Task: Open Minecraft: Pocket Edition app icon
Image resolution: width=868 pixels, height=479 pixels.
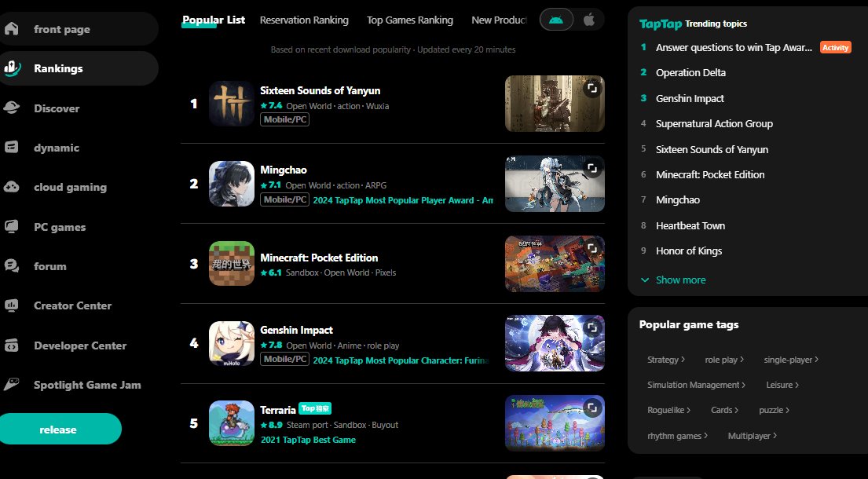Action: click(x=232, y=263)
